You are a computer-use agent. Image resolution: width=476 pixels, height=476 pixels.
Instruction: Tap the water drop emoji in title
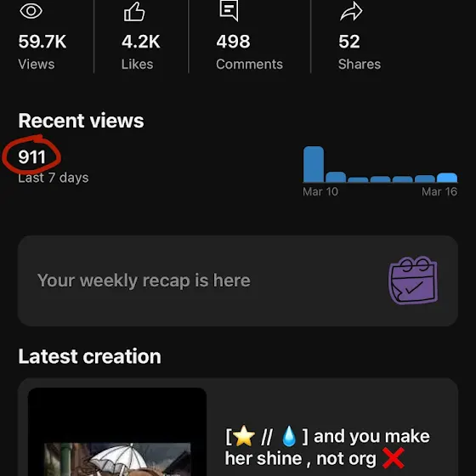pyautogui.click(x=289, y=436)
